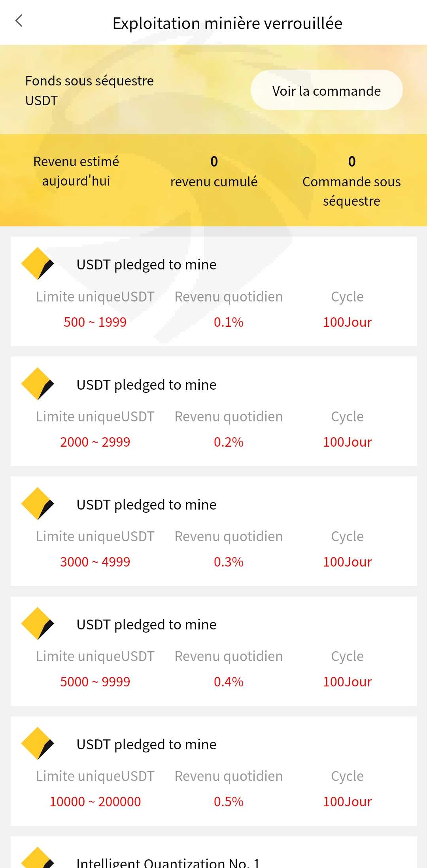Tap the 10000 ~ 200000 limit range

point(95,802)
